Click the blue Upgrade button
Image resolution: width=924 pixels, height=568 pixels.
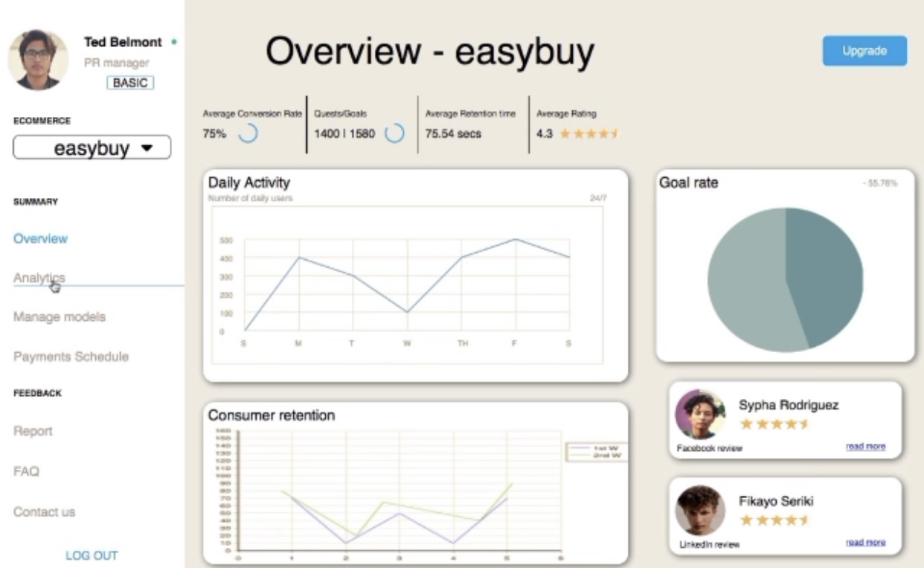tap(864, 51)
